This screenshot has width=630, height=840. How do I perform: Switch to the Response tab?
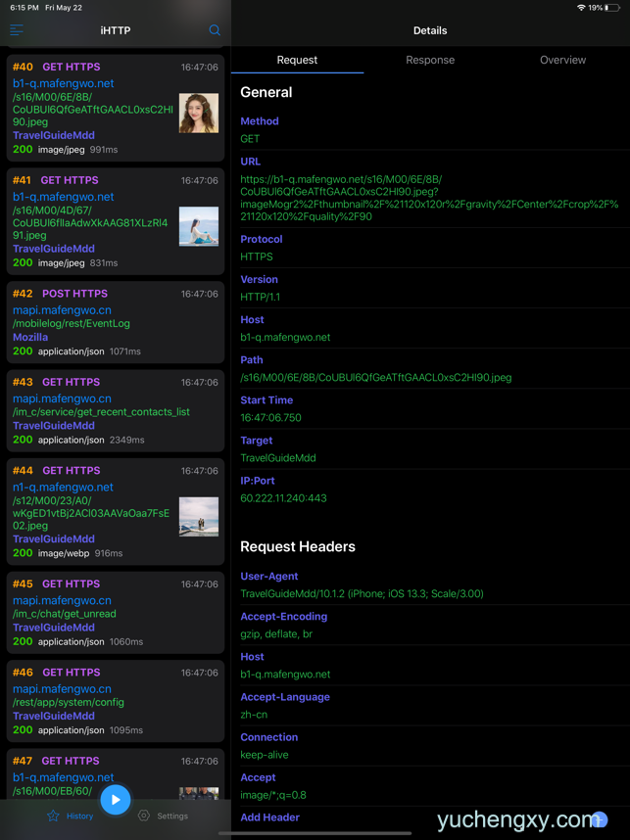pyautogui.click(x=430, y=60)
